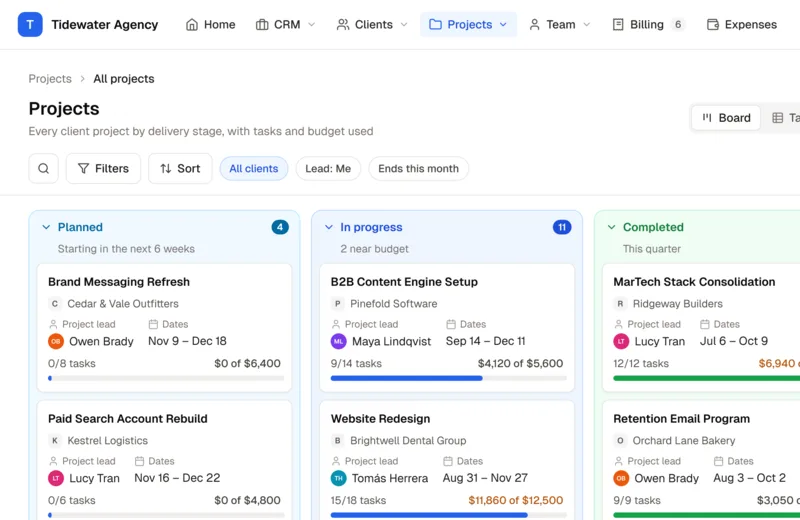The width and height of the screenshot is (800, 520).
Task: Click the calendar icon on Website Redesign card
Action: pos(447,461)
